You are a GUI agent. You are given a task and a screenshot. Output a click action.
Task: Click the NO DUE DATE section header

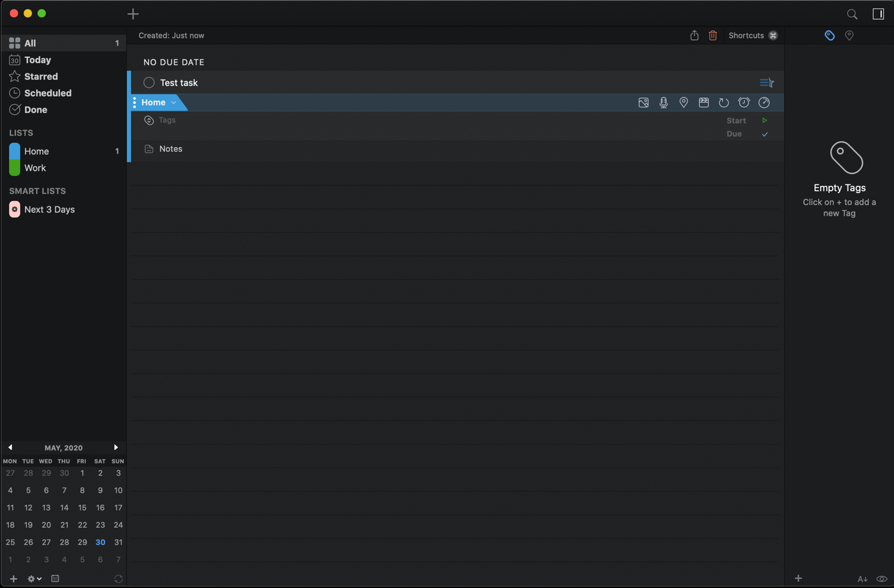174,62
